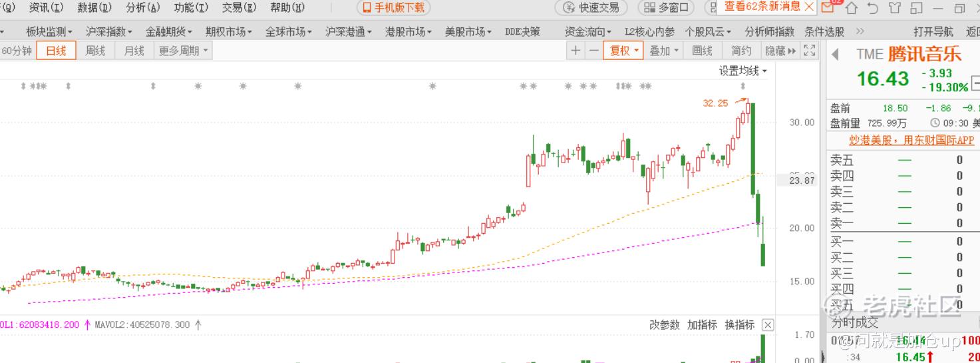980x363 pixels.
Task: Click the home up-arrow icon in title bar
Action: coord(852,8)
